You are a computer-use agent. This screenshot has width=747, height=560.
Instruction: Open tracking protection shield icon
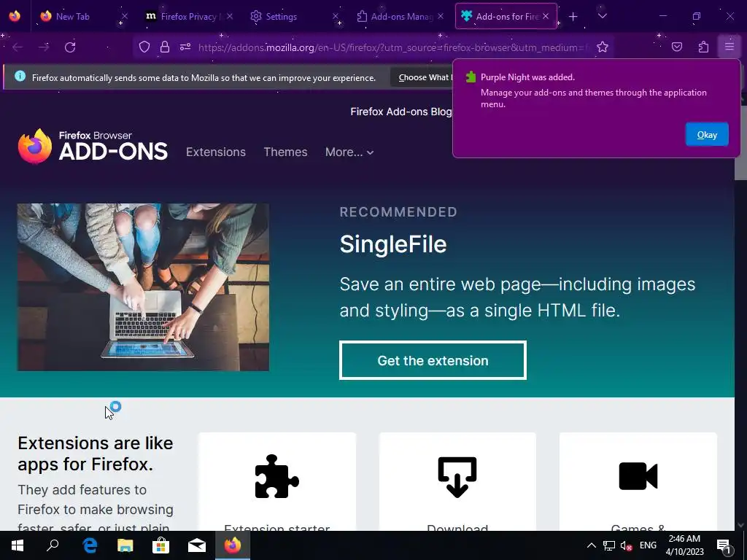144,47
